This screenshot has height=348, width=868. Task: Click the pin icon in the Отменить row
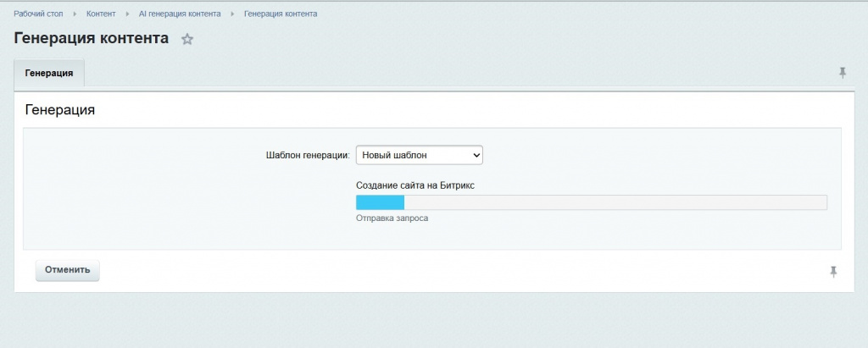[x=833, y=271]
